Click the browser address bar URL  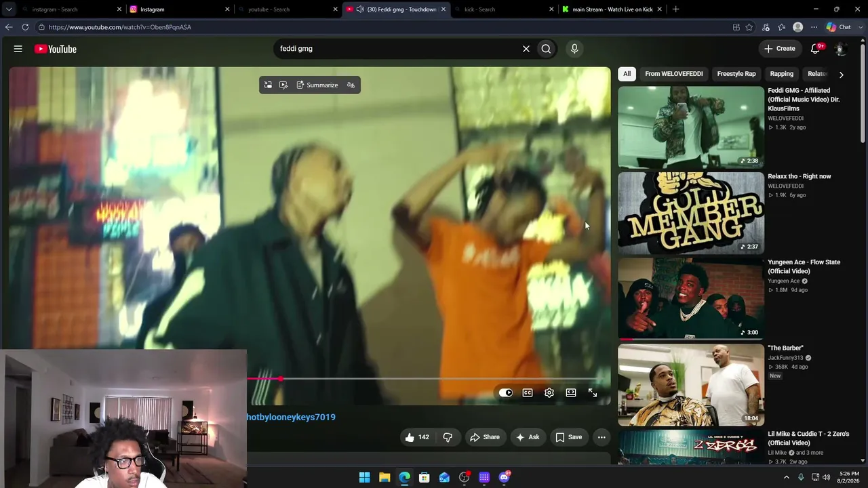120,27
